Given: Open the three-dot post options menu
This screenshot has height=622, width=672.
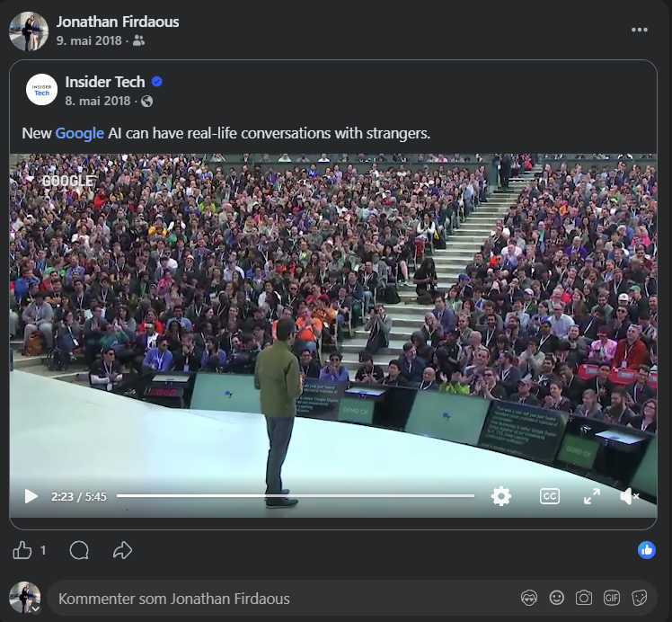Looking at the screenshot, I should tap(639, 30).
